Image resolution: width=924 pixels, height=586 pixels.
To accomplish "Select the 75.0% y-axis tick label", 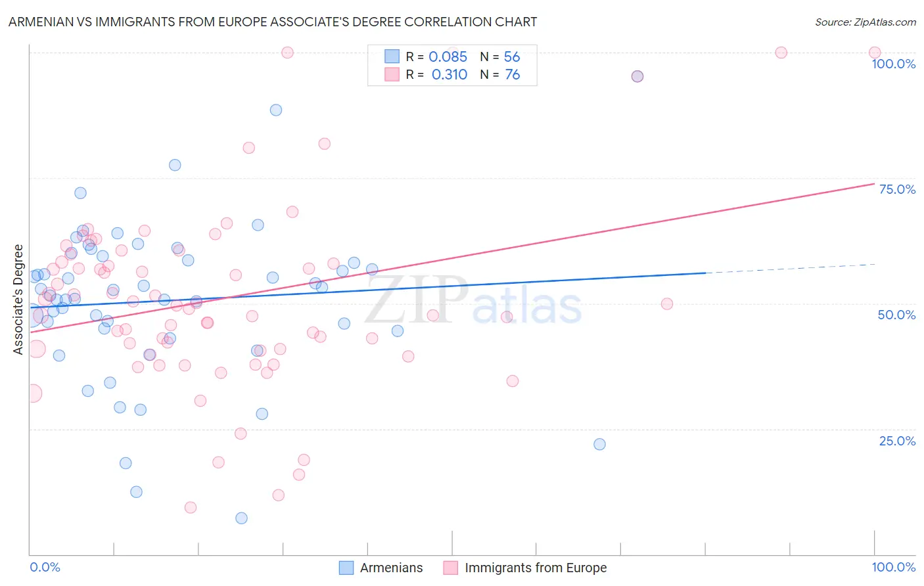I will tap(898, 189).
